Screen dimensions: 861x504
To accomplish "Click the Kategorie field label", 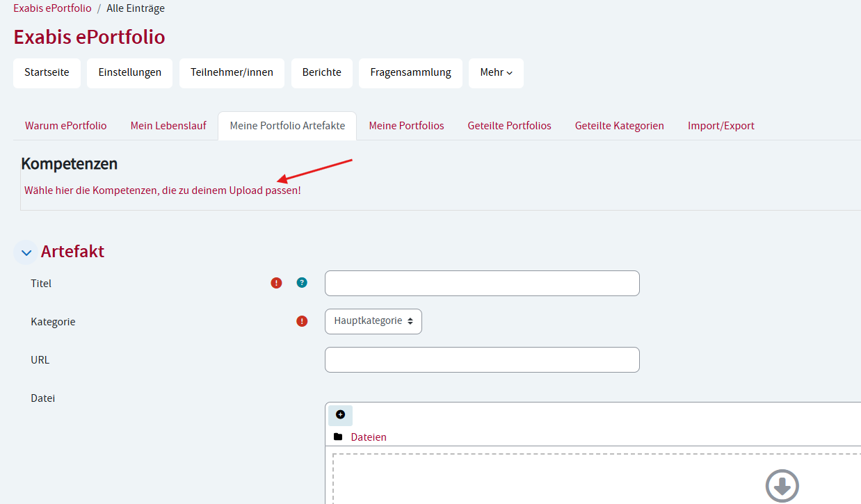I will [x=53, y=322].
